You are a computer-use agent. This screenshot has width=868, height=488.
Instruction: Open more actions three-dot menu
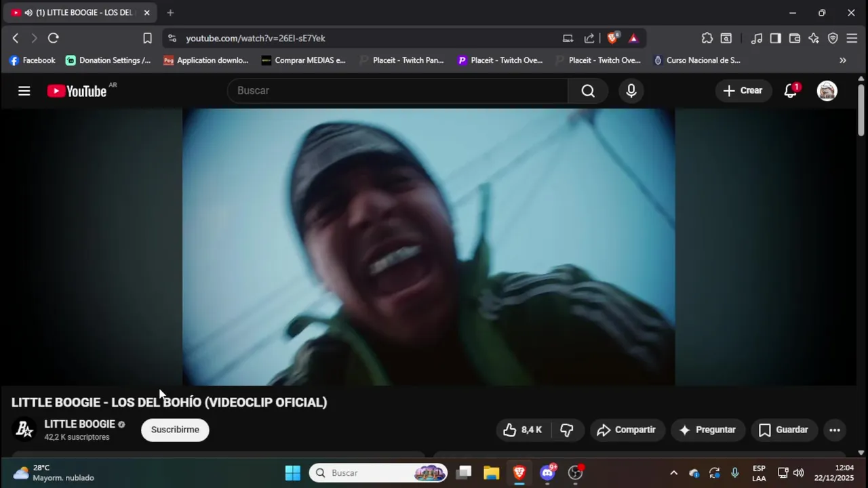coord(835,430)
